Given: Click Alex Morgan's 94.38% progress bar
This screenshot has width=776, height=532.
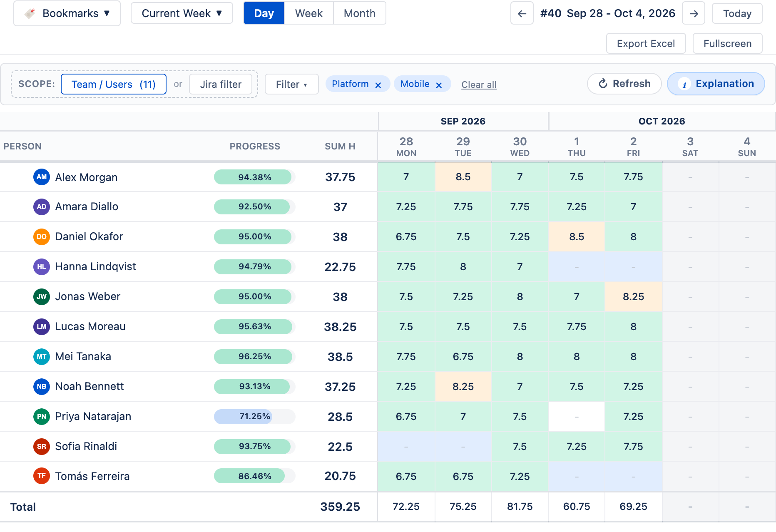Looking at the screenshot, I should click(255, 177).
